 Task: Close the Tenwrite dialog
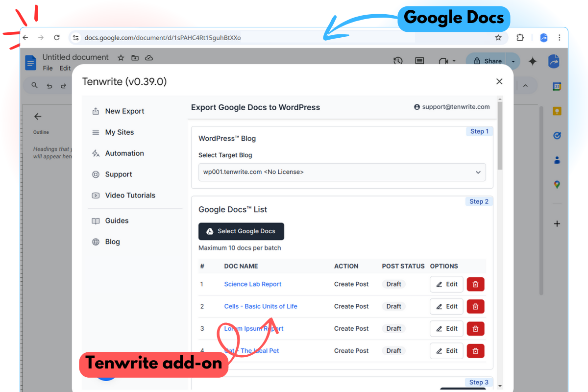tap(499, 81)
